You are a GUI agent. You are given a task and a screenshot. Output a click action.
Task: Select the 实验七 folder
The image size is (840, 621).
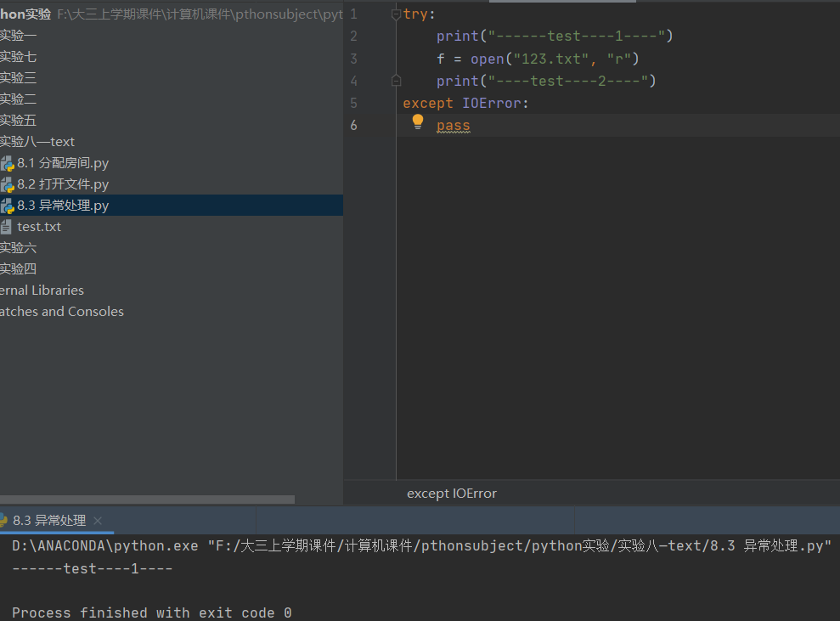pyautogui.click(x=18, y=57)
